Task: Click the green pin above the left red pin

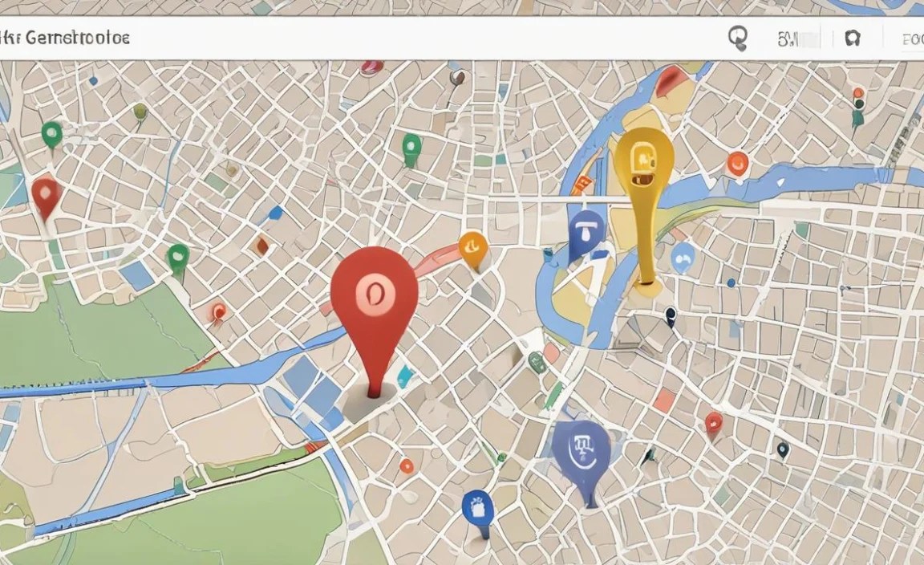Action: [x=52, y=136]
